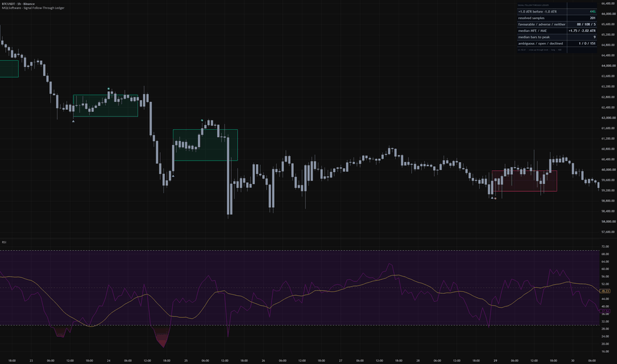Click the "median MFE / MAE" ledger row
Viewport: 617px width, 364px height.
tap(557, 30)
